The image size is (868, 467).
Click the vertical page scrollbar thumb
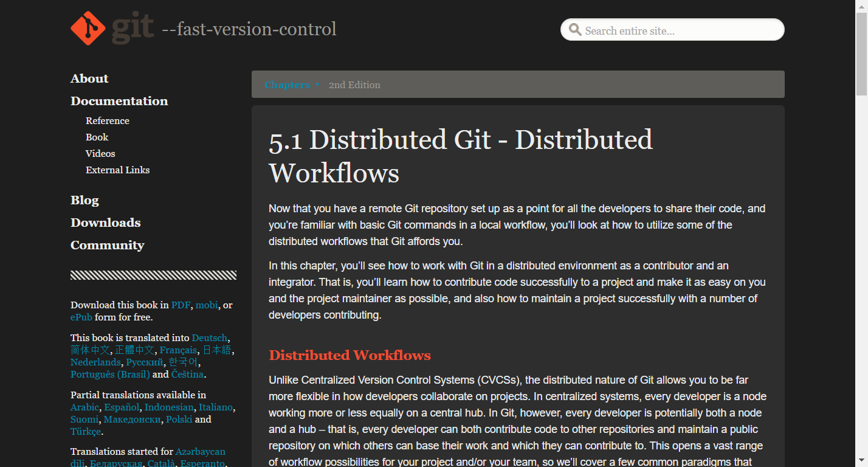862,54
